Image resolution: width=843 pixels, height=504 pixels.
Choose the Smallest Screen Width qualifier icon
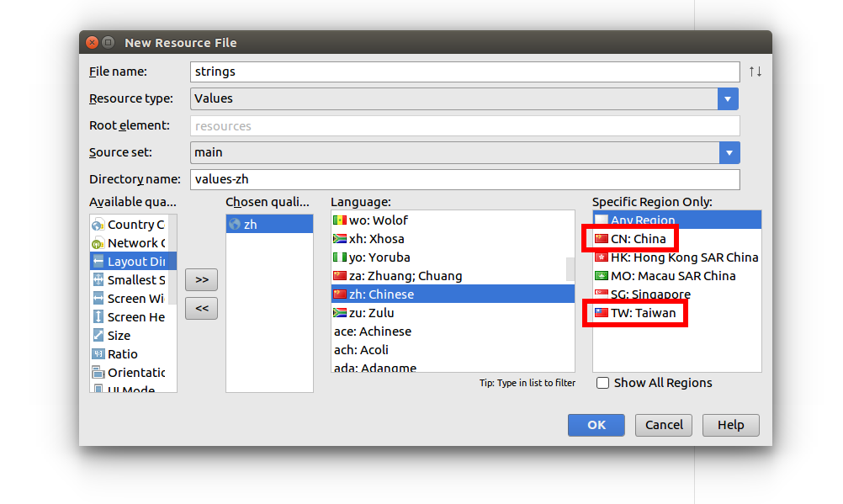pyautogui.click(x=98, y=279)
